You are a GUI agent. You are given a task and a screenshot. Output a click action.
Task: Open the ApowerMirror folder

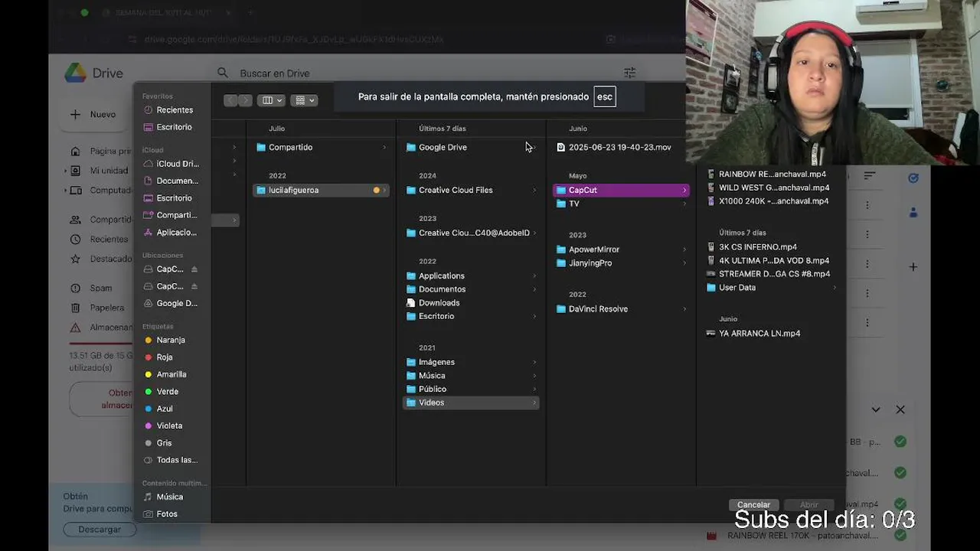[621, 249]
